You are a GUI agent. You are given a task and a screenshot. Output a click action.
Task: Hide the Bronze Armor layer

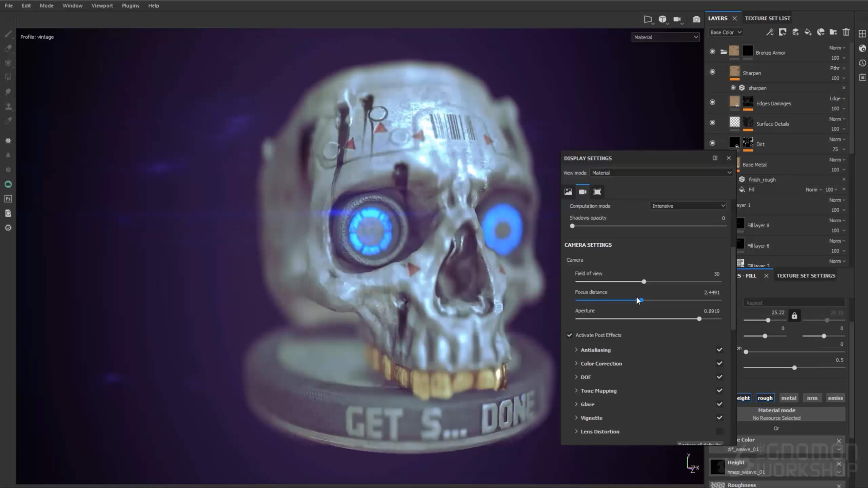[712, 52]
